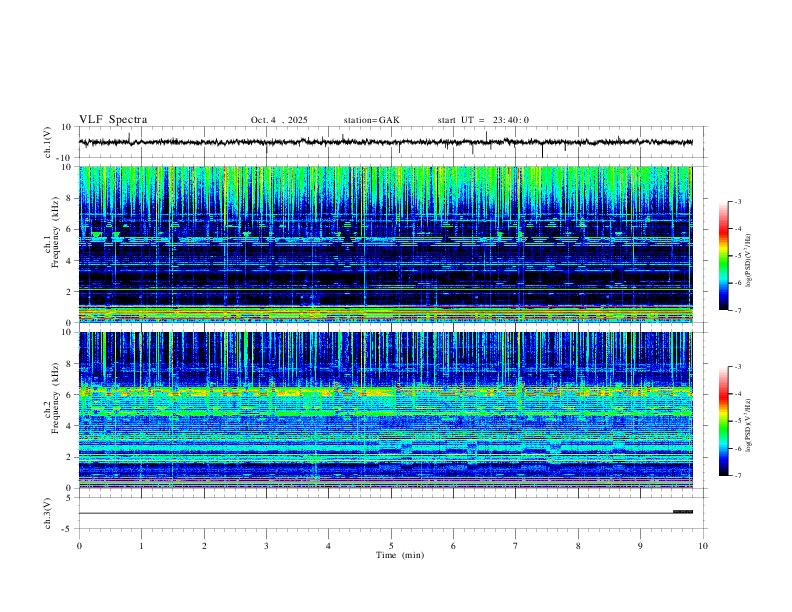
Task: Click time axis tick label '7'
Action: pyautogui.click(x=516, y=546)
